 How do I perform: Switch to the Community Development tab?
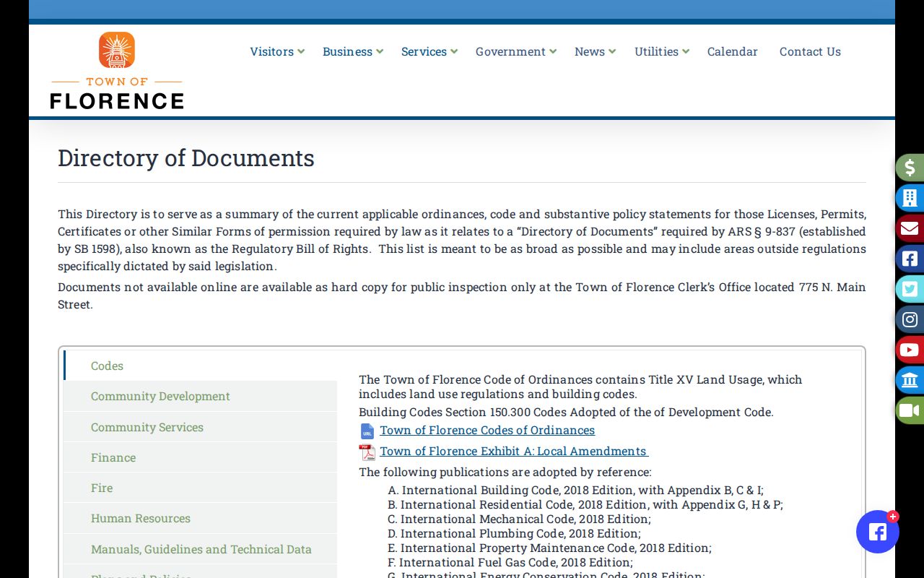click(x=201, y=396)
